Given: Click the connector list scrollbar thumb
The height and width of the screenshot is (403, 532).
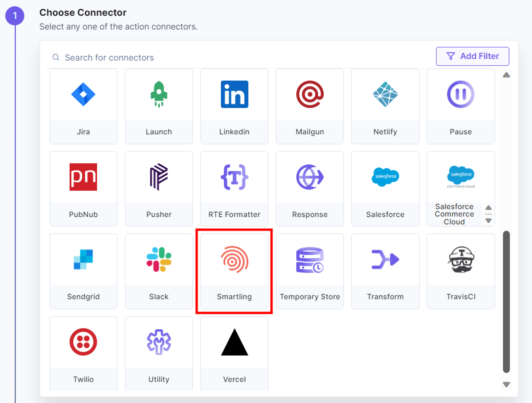Looking at the screenshot, I should click(506, 302).
